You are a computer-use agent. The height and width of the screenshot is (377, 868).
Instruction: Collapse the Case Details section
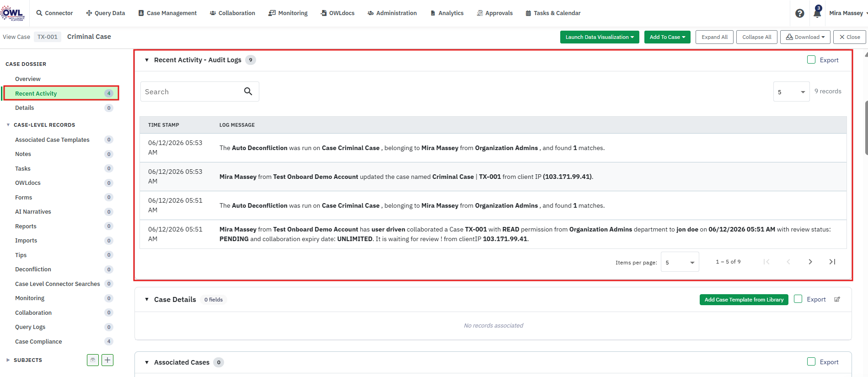coord(147,300)
